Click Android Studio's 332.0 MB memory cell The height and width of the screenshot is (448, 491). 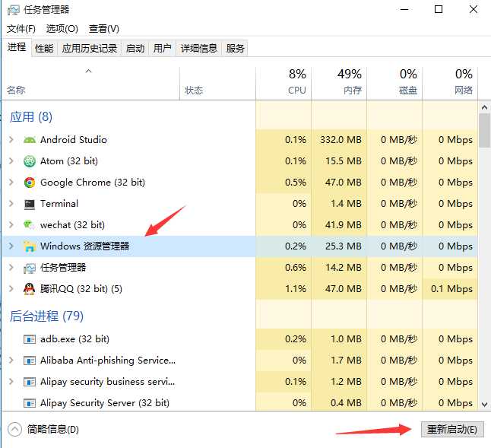pyautogui.click(x=339, y=140)
